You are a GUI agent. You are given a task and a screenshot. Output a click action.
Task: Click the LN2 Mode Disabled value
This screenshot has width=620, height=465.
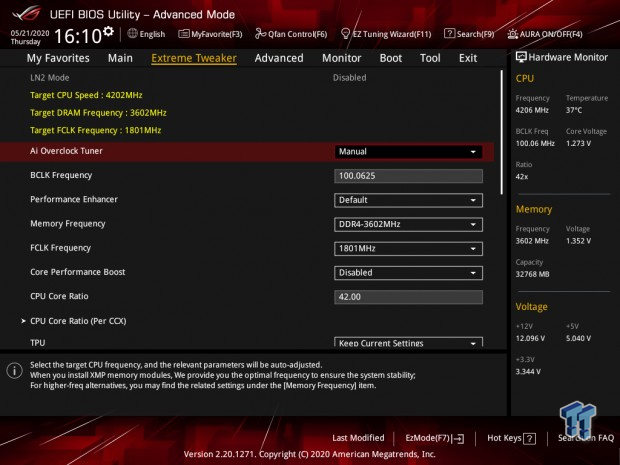click(x=350, y=78)
